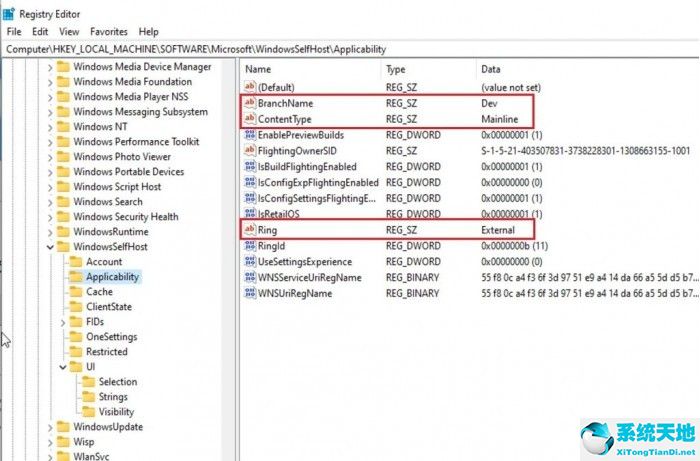The height and width of the screenshot is (461, 700).
Task: Expand the Windows NT key
Action: tap(50, 127)
